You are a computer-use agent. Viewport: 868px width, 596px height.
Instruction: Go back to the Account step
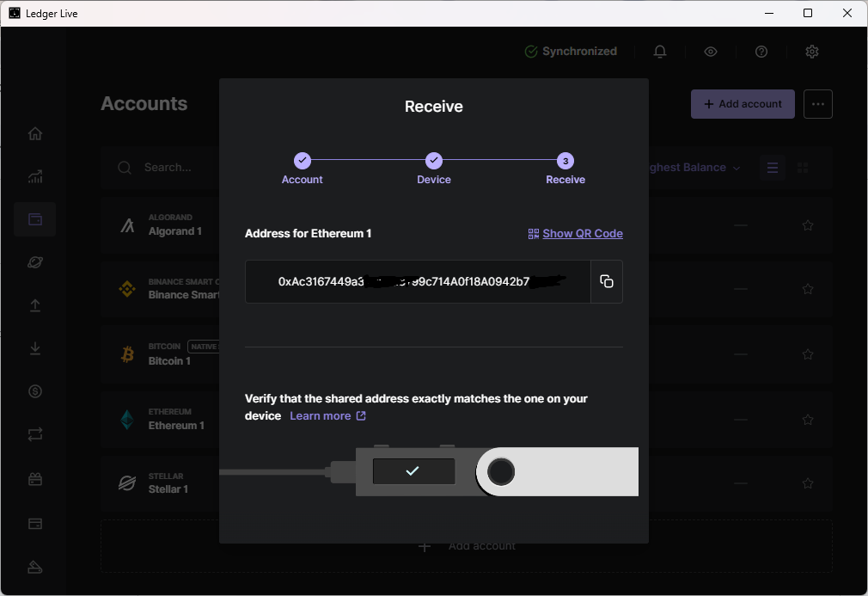pos(303,169)
